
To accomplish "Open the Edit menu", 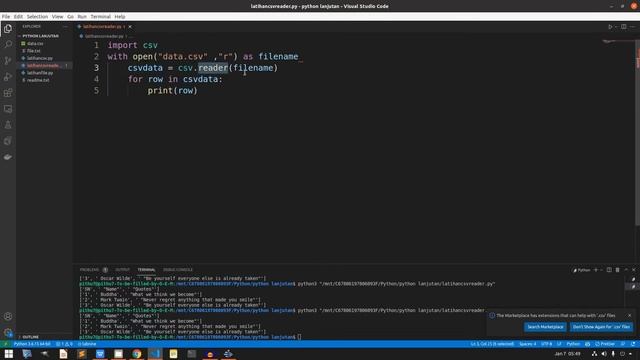I will point(18,17).
